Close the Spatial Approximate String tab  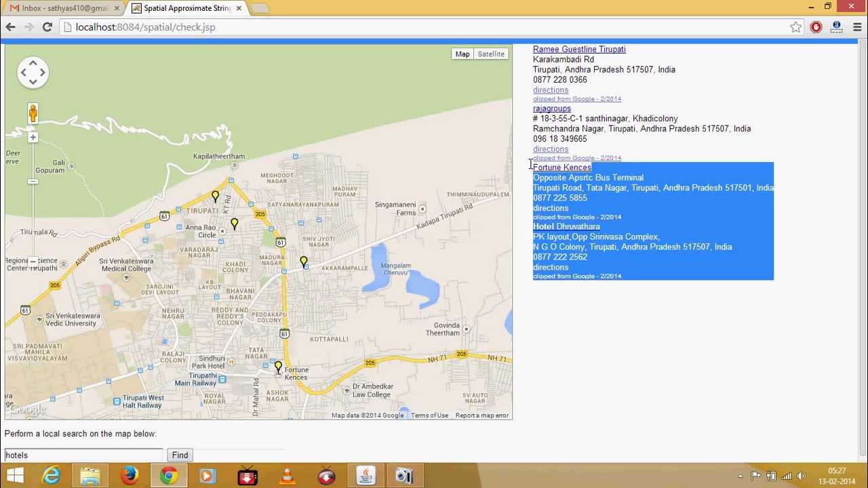pyautogui.click(x=239, y=8)
